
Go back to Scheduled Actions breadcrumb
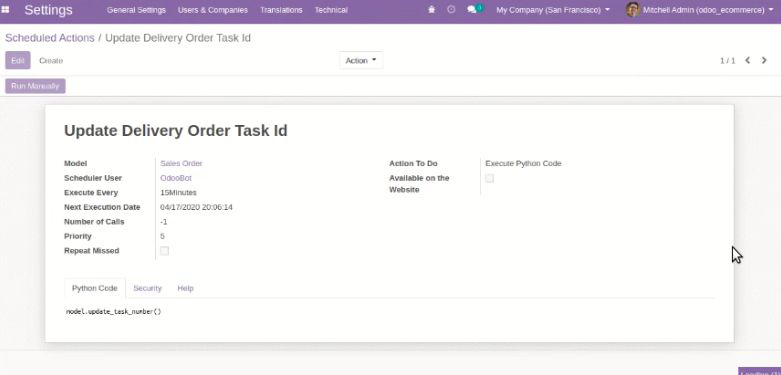(x=50, y=38)
